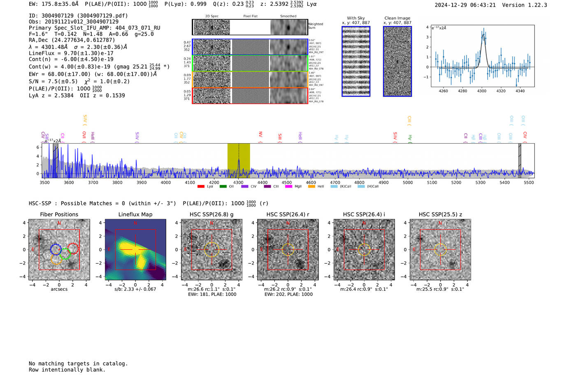
Task: Click the CIV purple legend swatch
Action: pyautogui.click(x=245, y=186)
